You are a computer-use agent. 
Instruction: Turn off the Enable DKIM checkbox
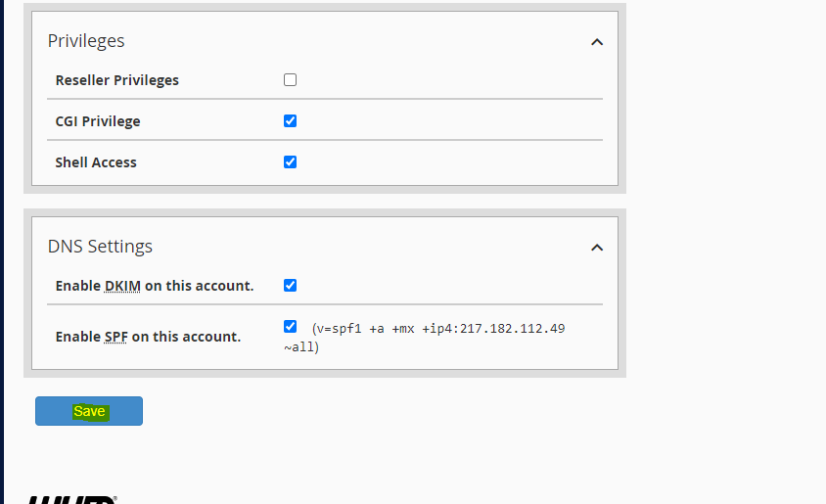pos(290,286)
